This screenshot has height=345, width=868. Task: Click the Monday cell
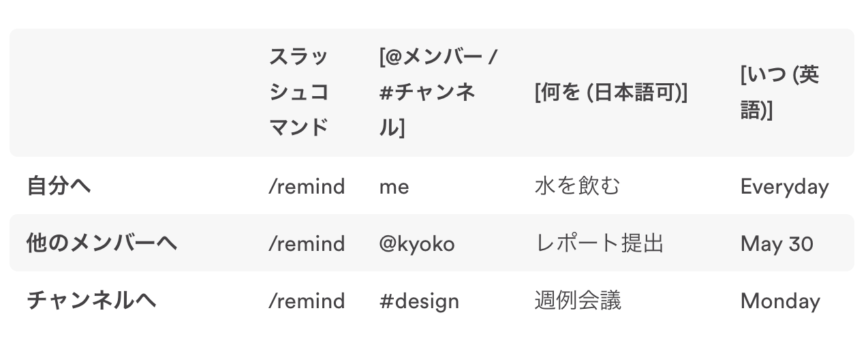(x=780, y=301)
